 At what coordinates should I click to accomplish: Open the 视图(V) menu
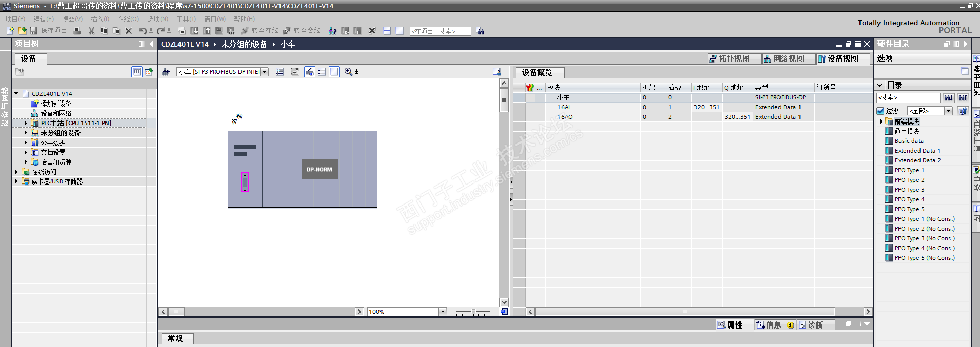click(72, 19)
